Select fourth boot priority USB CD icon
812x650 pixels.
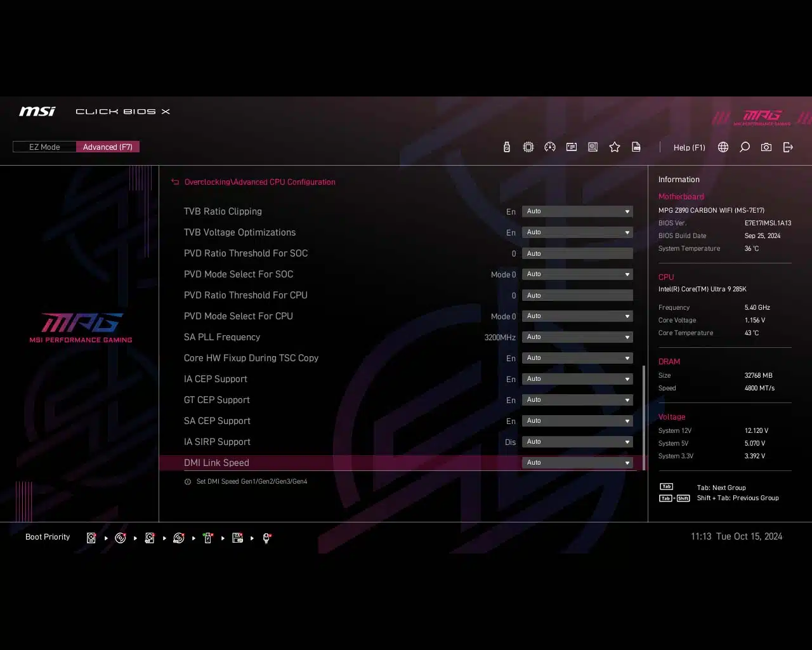[x=179, y=538]
